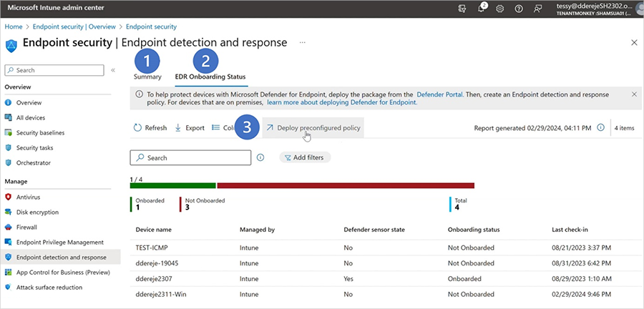Open the Defender Portal link
644x309 pixels.
[440, 94]
